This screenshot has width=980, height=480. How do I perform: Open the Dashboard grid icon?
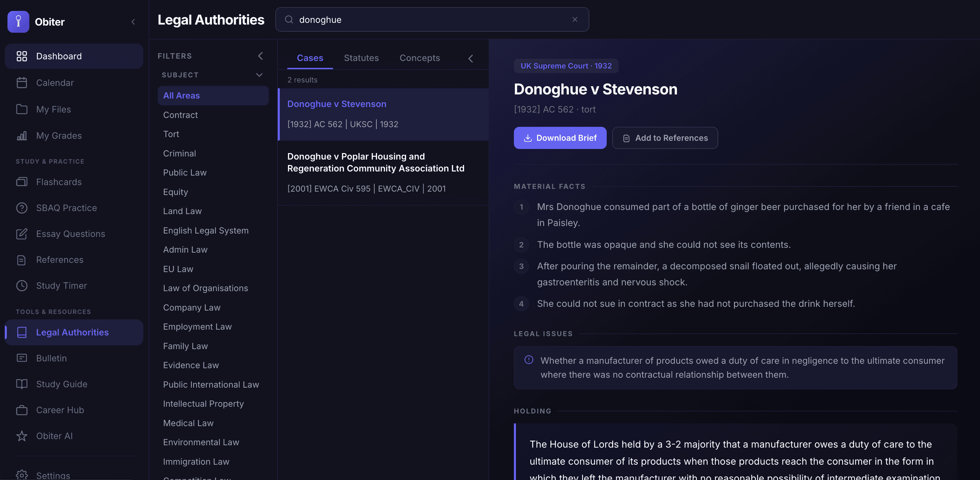tap(22, 56)
